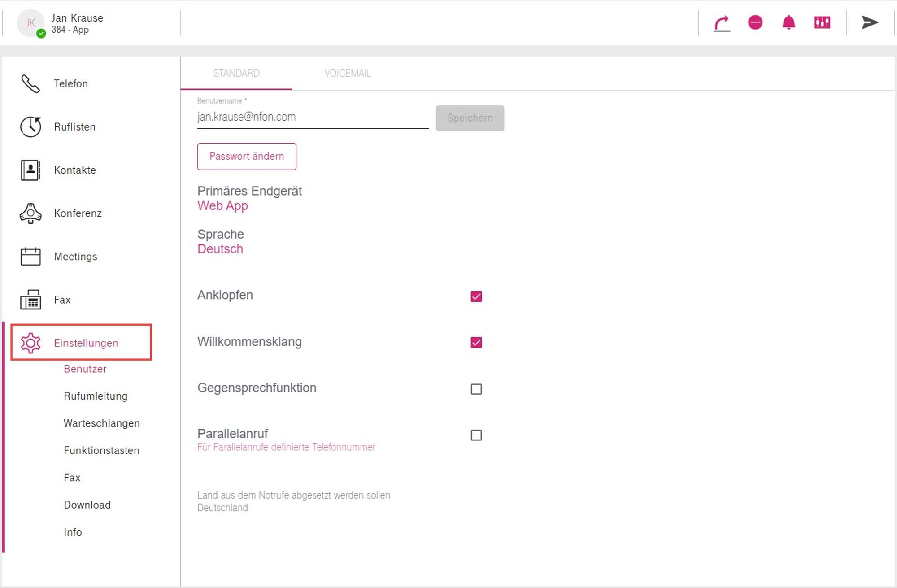Open Ruflisten via the clock history icon
Viewport: 897px width, 588px height.
(30, 127)
